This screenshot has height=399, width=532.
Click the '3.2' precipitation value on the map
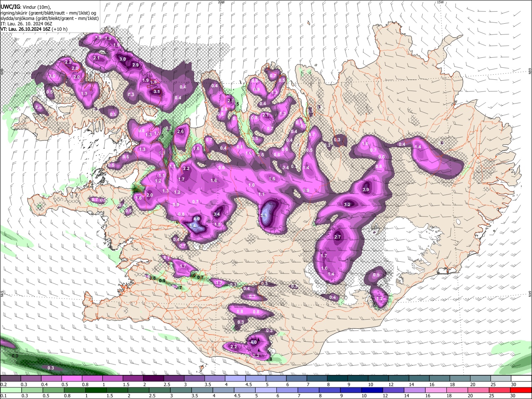347,204
